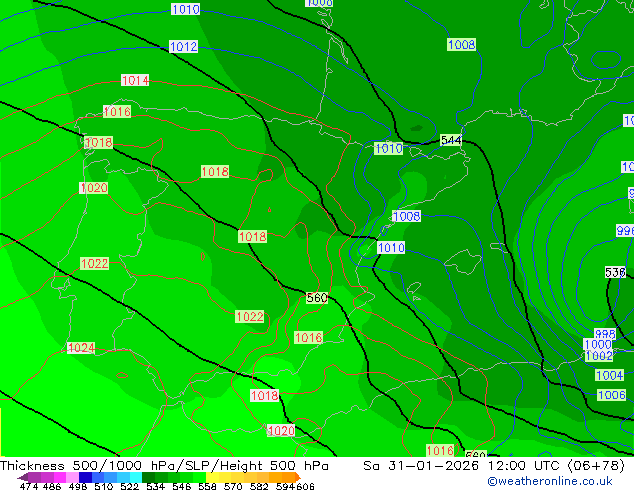Click the 998 isobar label near the low
The height and width of the screenshot is (490, 634).
pyautogui.click(x=605, y=334)
